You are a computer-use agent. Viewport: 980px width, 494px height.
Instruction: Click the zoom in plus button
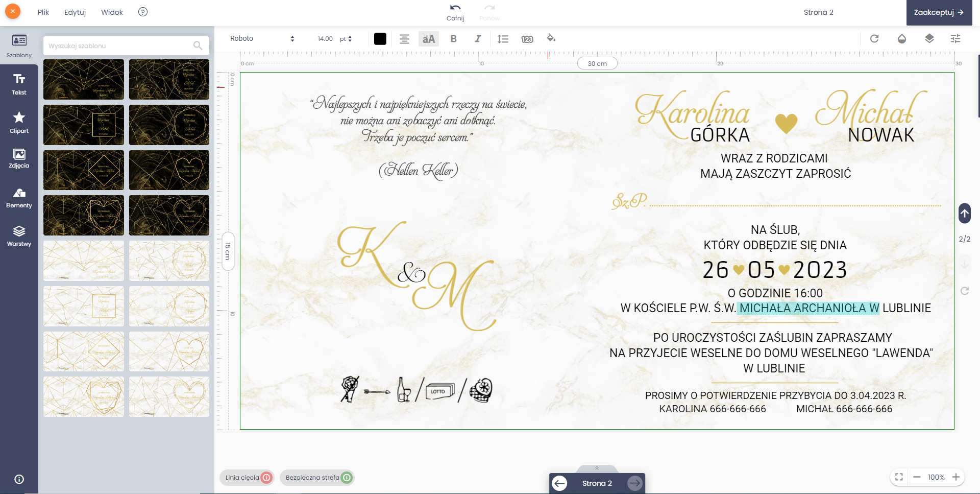(x=956, y=477)
